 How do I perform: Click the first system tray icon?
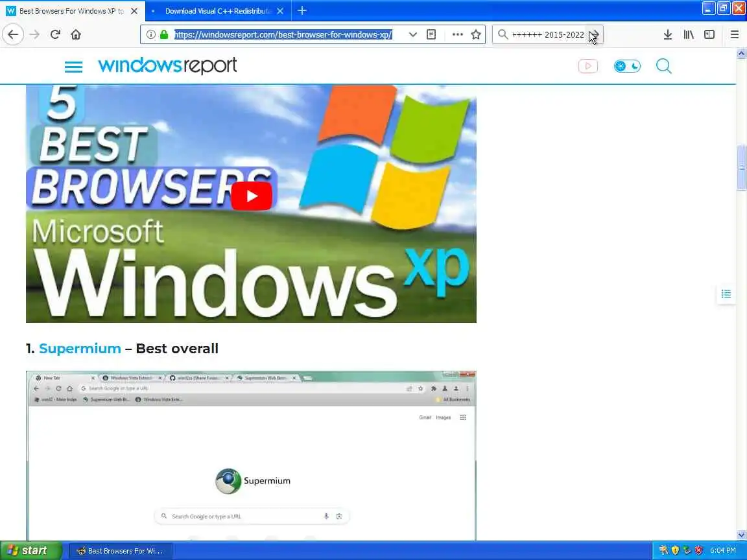663,550
